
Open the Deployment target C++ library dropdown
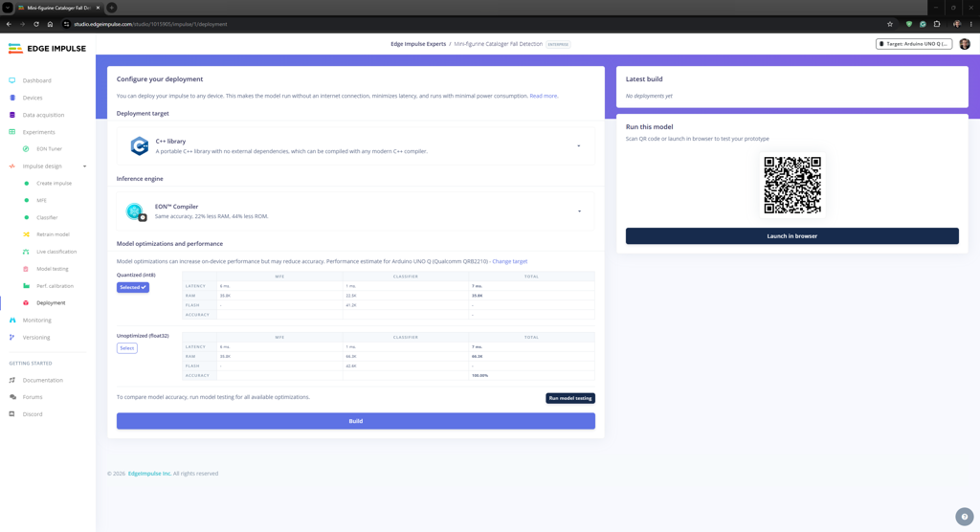[x=356, y=145]
